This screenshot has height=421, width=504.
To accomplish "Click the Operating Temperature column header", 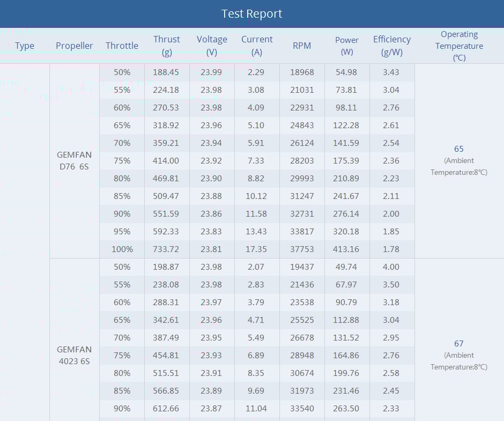I will [x=459, y=46].
